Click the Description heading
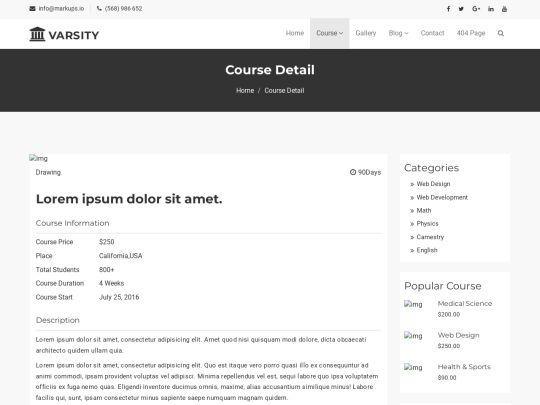540x405 pixels. [x=58, y=320]
